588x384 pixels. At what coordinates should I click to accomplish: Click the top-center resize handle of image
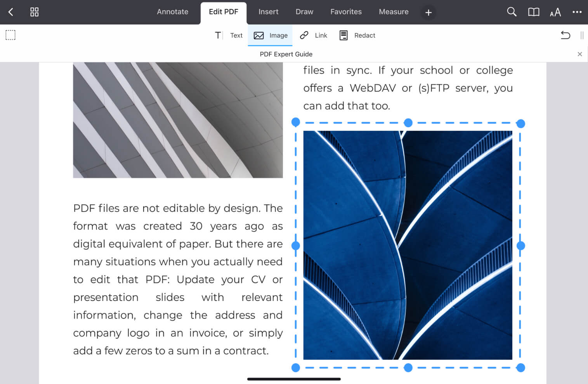coord(408,123)
